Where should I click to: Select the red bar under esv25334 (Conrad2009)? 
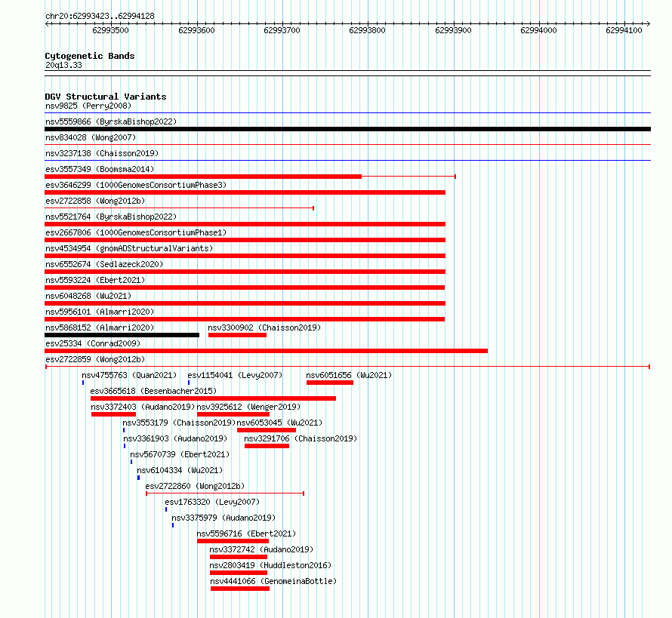tap(266, 351)
